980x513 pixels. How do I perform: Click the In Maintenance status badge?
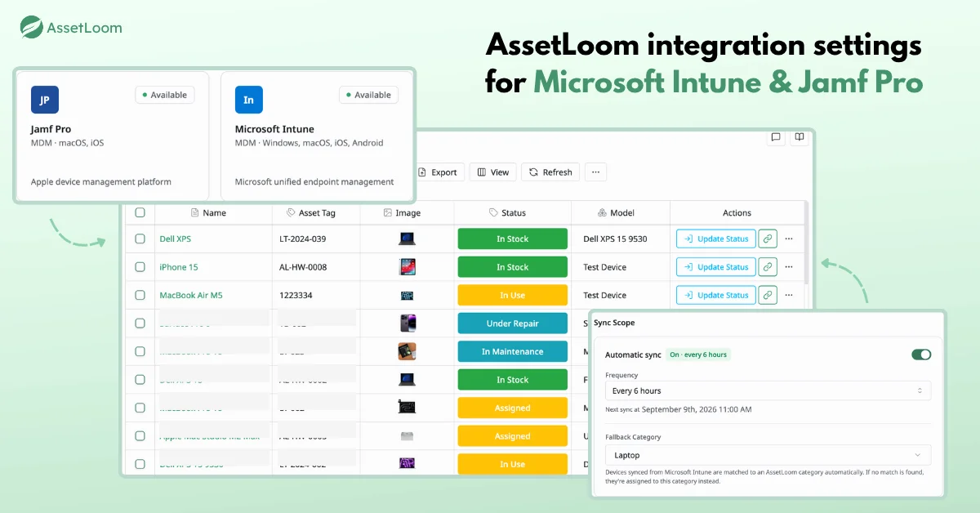tap(512, 351)
